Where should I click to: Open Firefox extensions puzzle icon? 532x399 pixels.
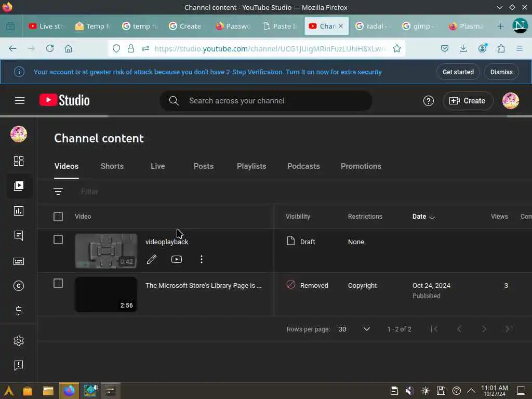click(x=501, y=48)
